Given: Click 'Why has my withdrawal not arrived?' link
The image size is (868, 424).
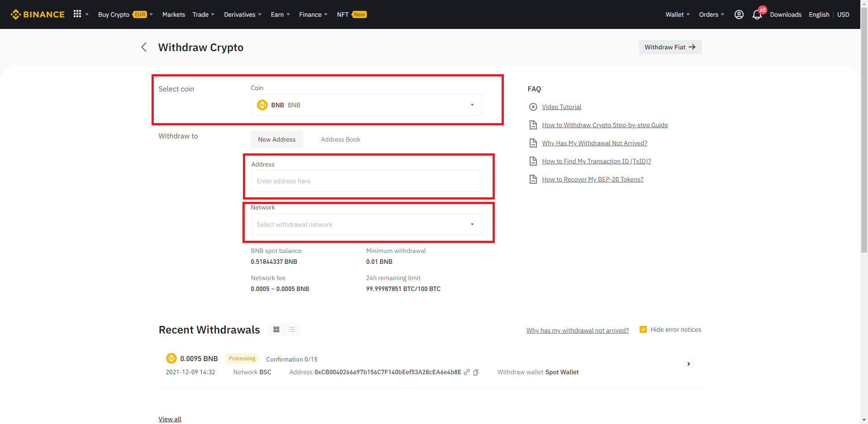Looking at the screenshot, I should (x=577, y=330).
